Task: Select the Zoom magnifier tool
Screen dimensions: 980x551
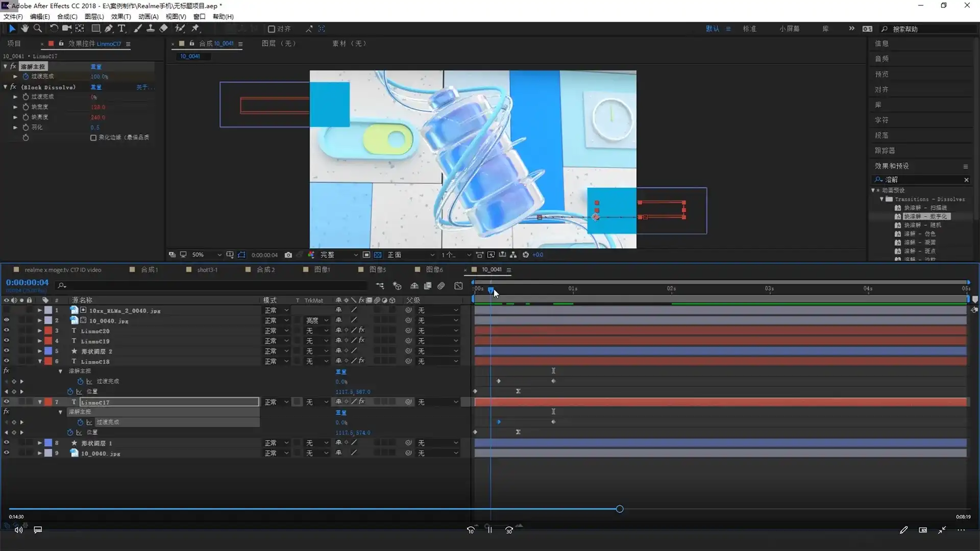Action: pyautogui.click(x=38, y=29)
